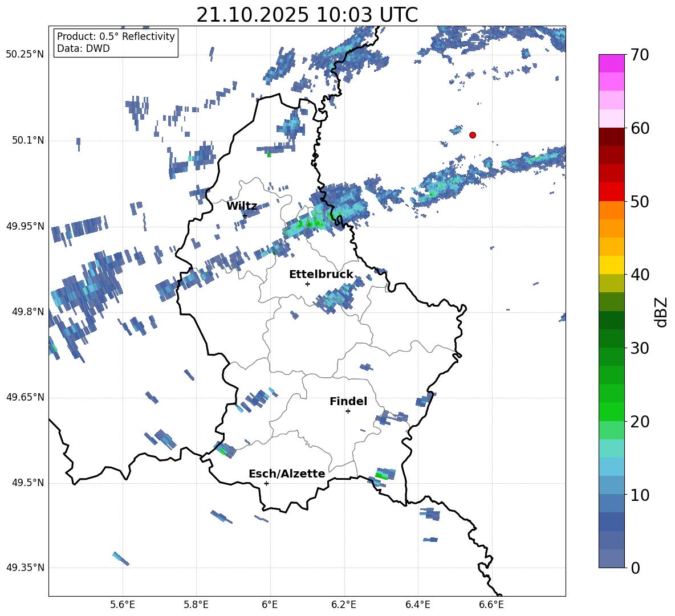This screenshot has height=616, width=675.
Task: Pick the orange colorbar band just below 50
Action: point(611,210)
